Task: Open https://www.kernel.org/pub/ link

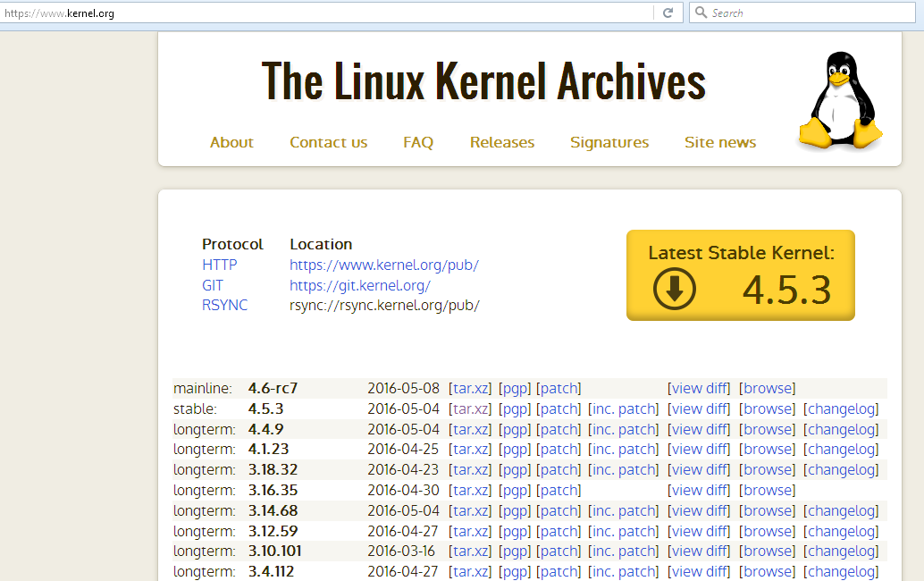Action: (x=384, y=265)
